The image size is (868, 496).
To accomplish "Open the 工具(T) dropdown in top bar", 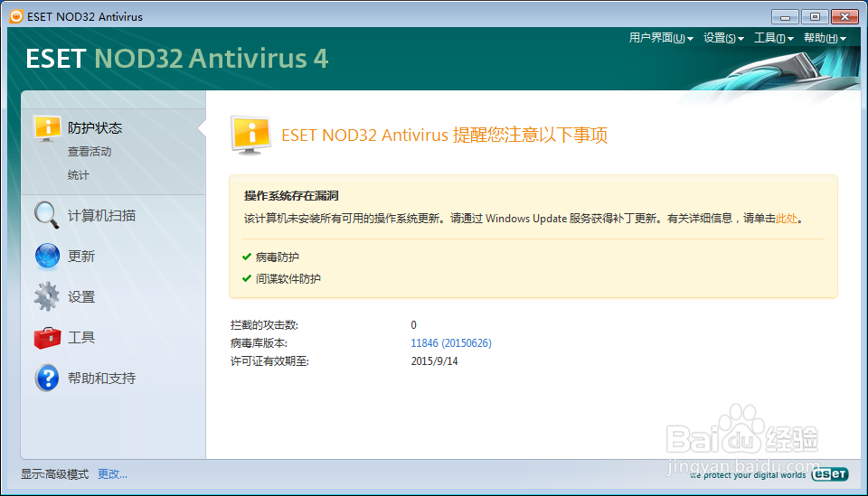I will click(774, 38).
